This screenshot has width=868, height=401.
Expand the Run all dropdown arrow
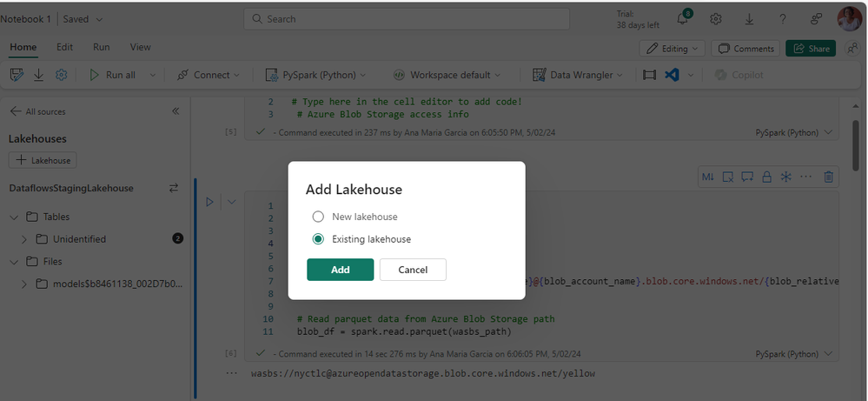[x=153, y=75]
